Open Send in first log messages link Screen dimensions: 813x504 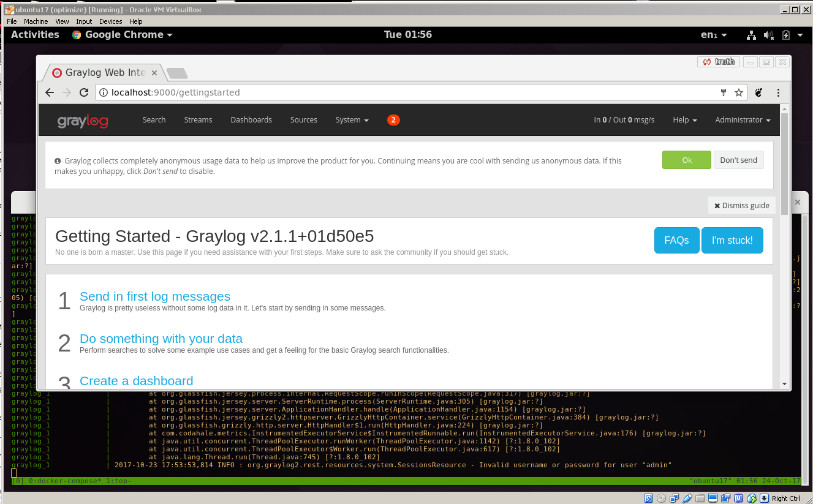[x=155, y=296]
